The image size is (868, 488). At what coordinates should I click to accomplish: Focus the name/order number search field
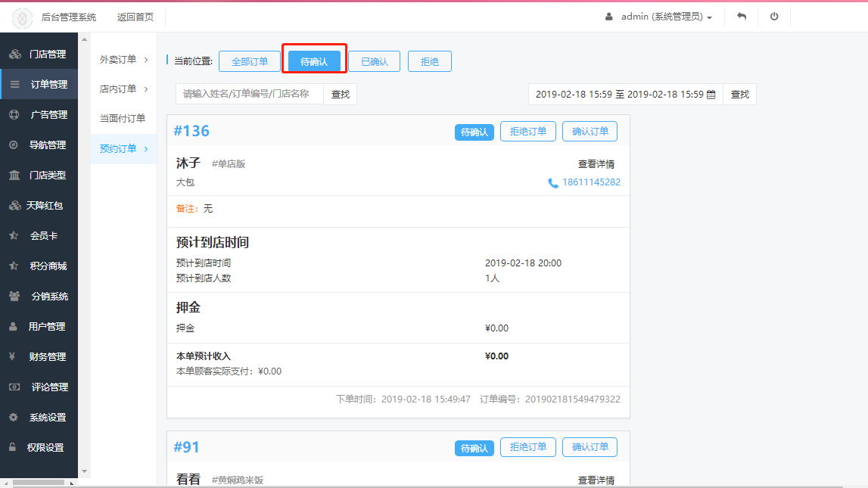(x=250, y=94)
